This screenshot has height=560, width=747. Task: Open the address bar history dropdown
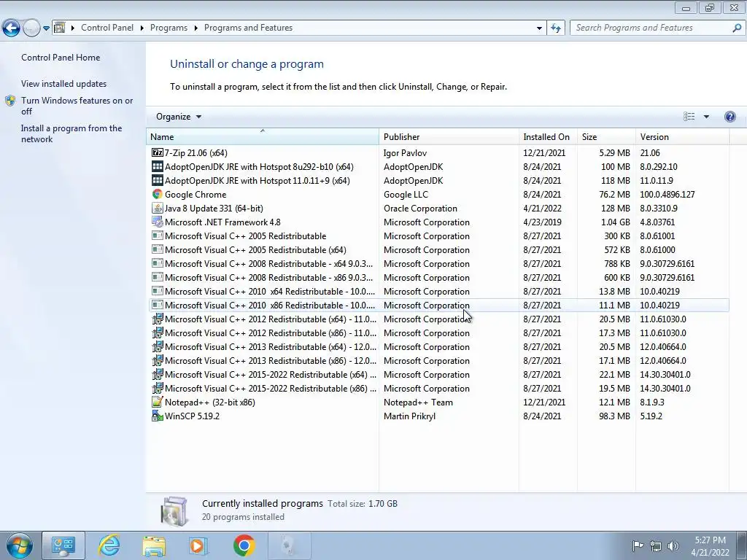[539, 28]
